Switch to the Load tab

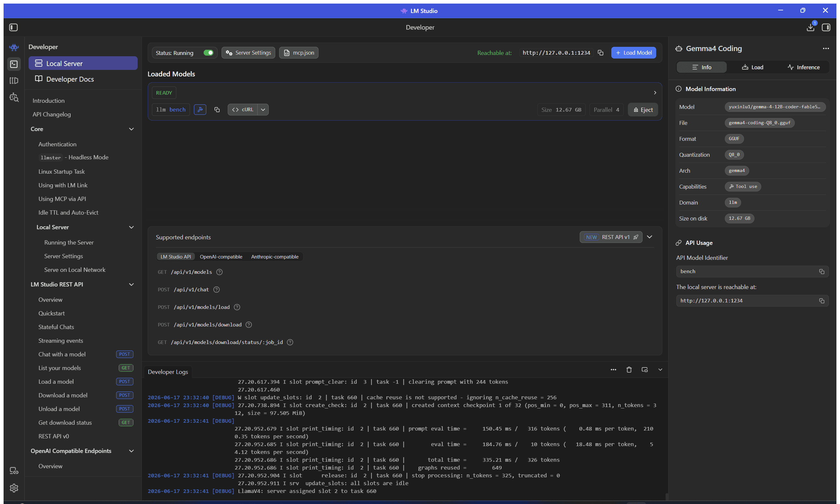(752, 67)
